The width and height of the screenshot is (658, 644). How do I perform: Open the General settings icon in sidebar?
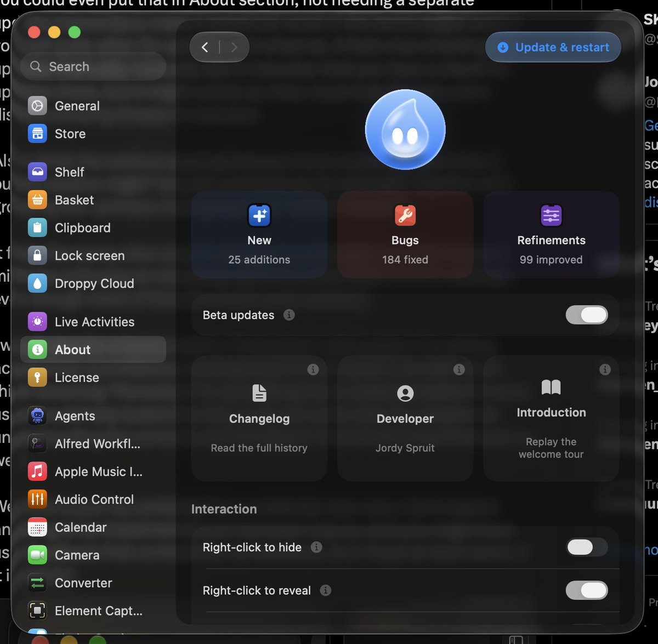point(37,106)
